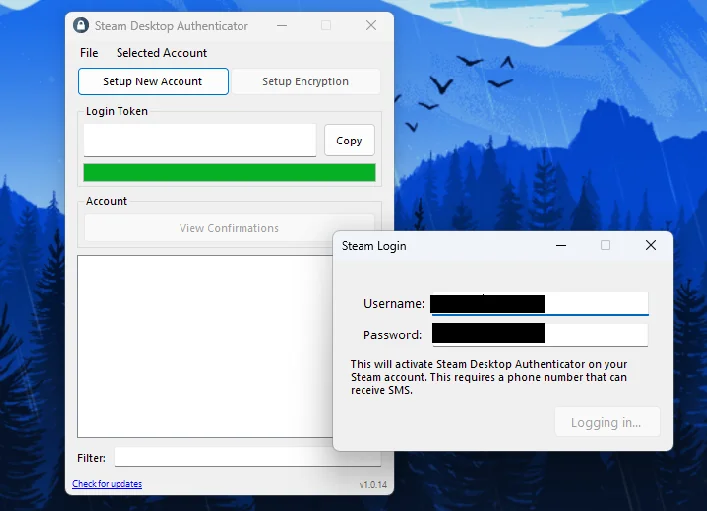This screenshot has height=511, width=707.
Task: Click the Setup New Account button
Action: 153,81
